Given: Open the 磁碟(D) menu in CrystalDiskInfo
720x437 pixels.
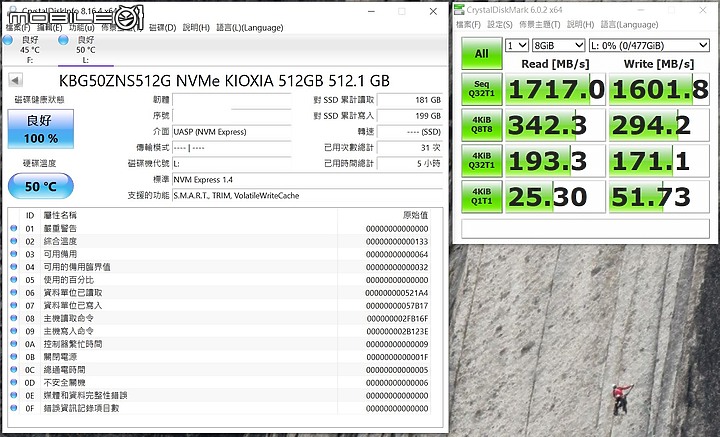Looking at the screenshot, I should (163, 28).
